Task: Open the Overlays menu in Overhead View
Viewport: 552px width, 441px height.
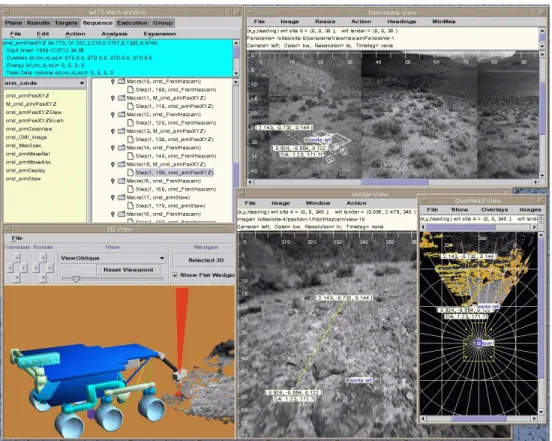Action: 494,209
